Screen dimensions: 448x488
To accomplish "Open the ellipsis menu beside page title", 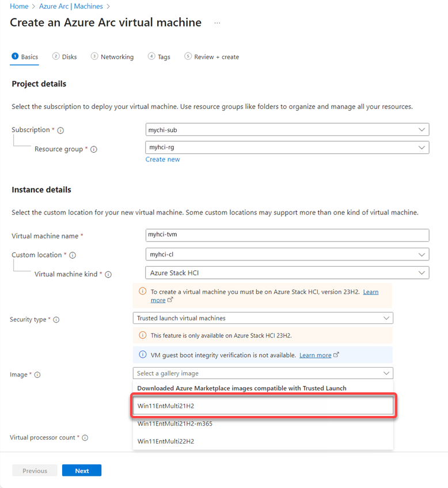I will (x=217, y=23).
